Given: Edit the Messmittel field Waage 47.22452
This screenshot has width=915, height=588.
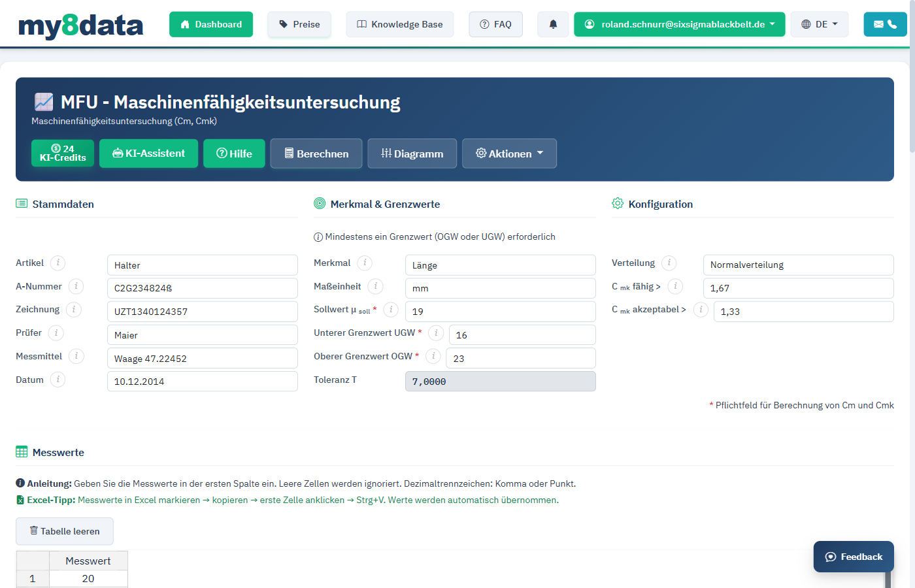Looking at the screenshot, I should pyautogui.click(x=202, y=358).
